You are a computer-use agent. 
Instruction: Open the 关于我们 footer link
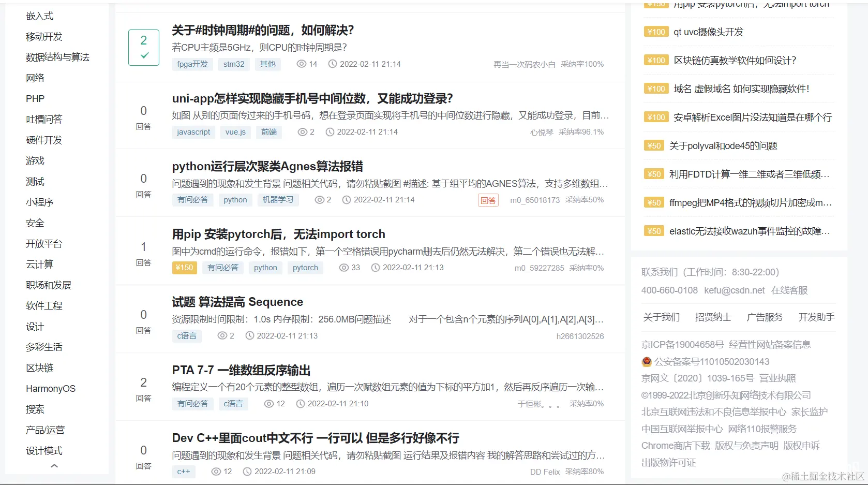[x=662, y=317]
